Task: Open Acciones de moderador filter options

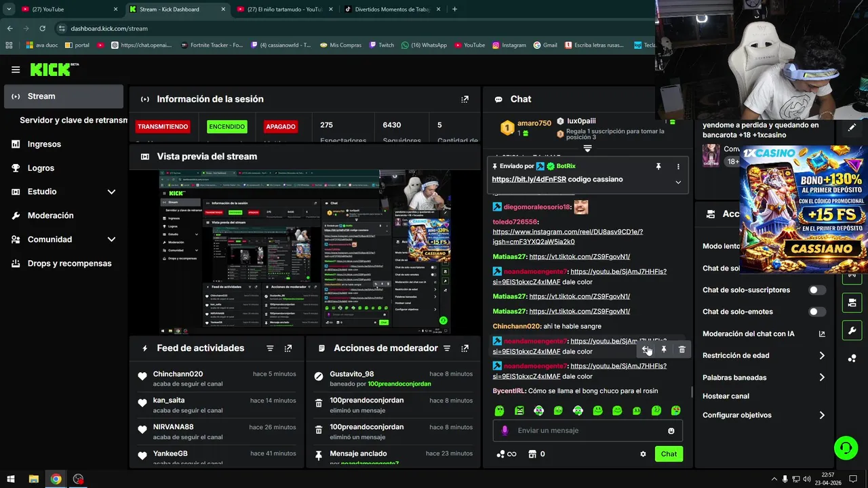Action: click(447, 348)
